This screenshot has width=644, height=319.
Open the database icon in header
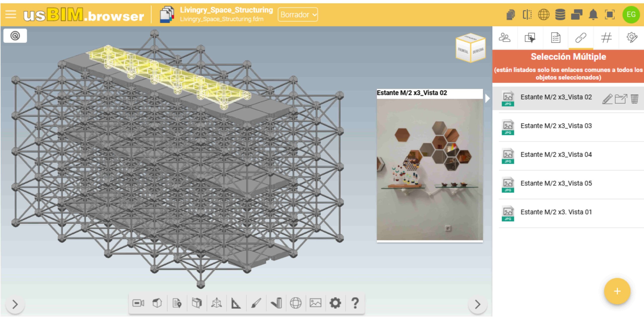pos(560,15)
